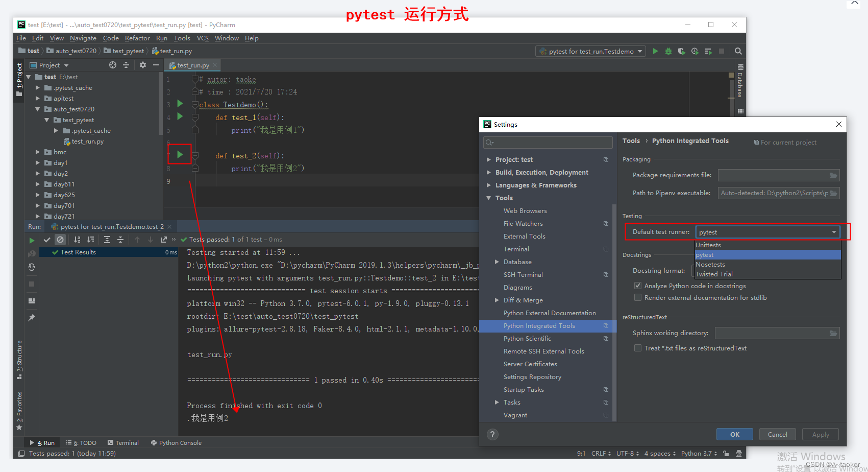This screenshot has width=868, height=472.
Task: Select Python Scientific in Settings tree
Action: 527,339
